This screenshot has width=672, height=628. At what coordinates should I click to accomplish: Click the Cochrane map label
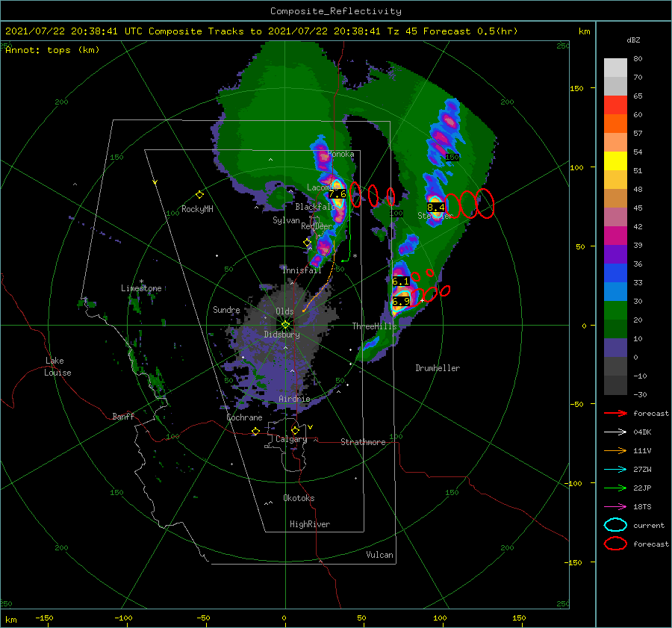(244, 417)
